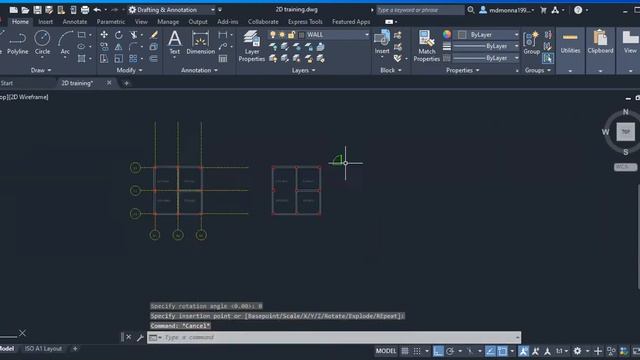This screenshot has width=640, height=360.
Task: Switch to the ISO A1 Layout tab
Action: 43,349
